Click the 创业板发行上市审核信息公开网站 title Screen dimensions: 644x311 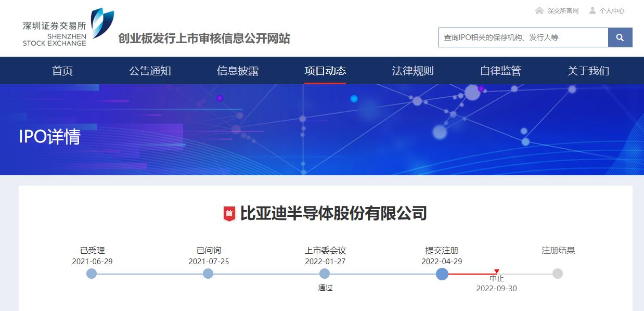click(204, 38)
